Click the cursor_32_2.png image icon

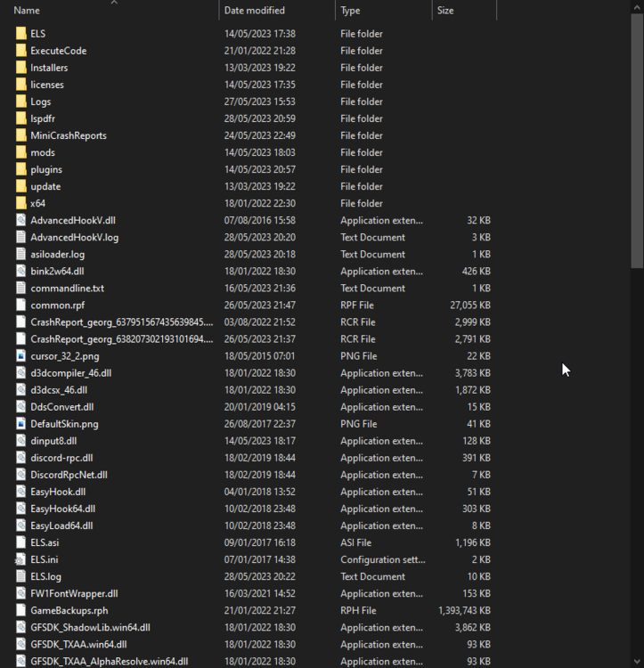(x=20, y=356)
